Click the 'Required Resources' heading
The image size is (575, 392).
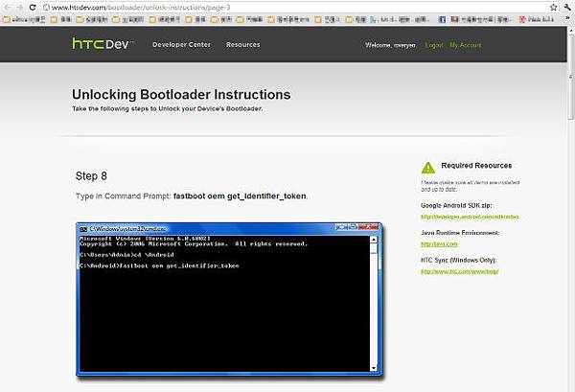(476, 166)
